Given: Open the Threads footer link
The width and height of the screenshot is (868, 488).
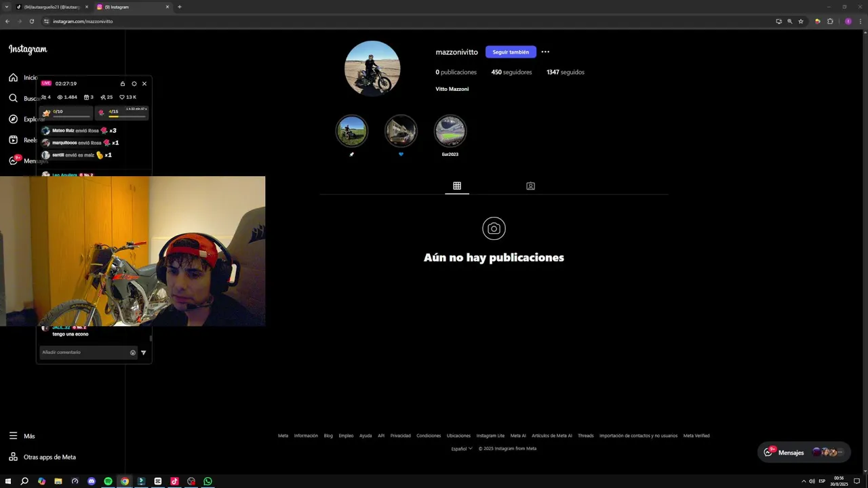Looking at the screenshot, I should point(586,436).
